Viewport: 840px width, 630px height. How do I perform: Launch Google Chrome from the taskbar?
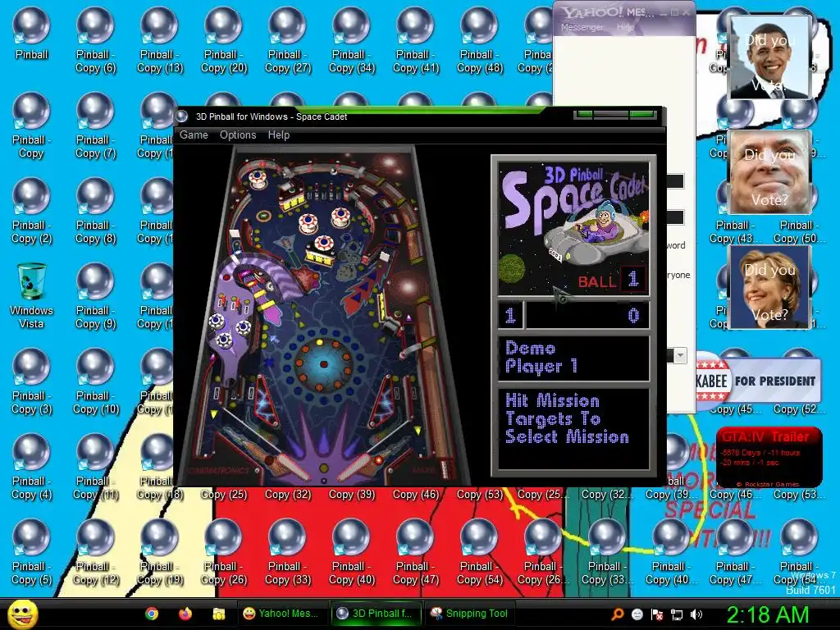click(x=152, y=614)
